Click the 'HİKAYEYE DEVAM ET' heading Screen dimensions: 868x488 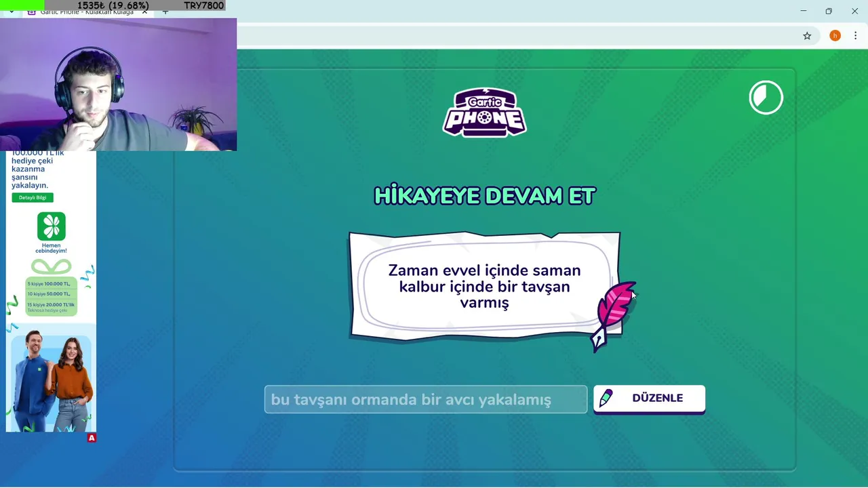pos(484,196)
